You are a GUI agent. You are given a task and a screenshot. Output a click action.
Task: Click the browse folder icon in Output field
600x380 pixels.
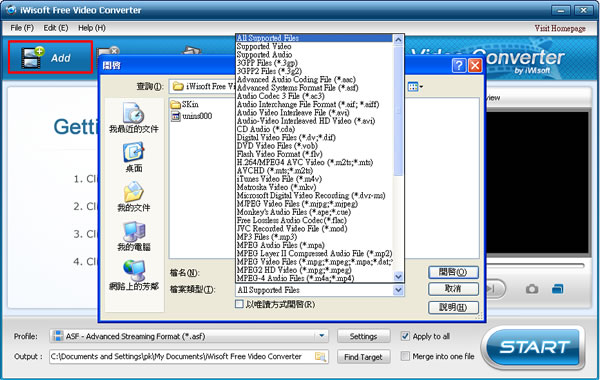[x=320, y=357]
